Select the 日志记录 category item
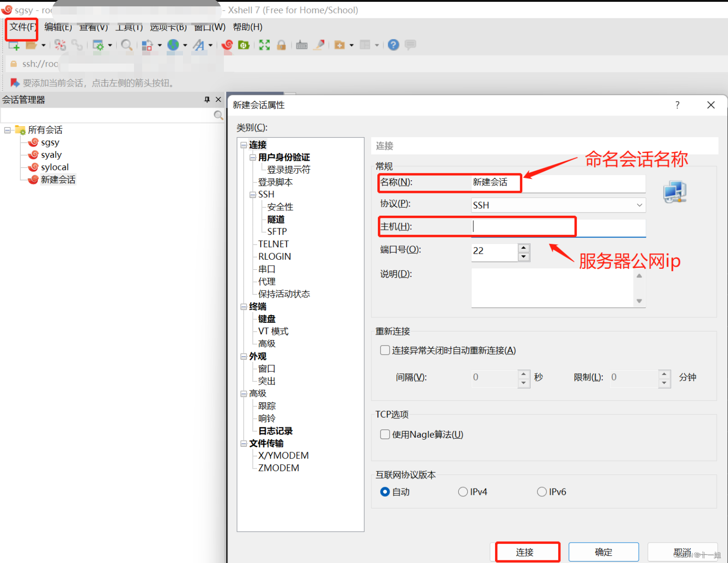The image size is (728, 563). (x=275, y=431)
